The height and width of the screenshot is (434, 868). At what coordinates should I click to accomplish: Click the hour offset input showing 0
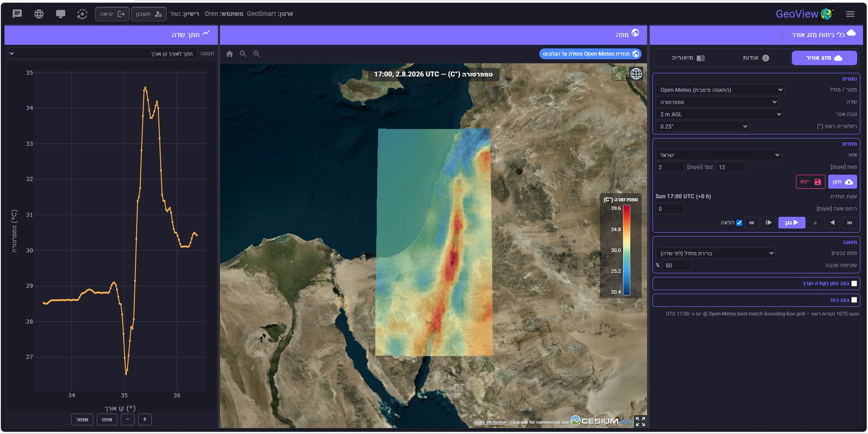coord(670,209)
